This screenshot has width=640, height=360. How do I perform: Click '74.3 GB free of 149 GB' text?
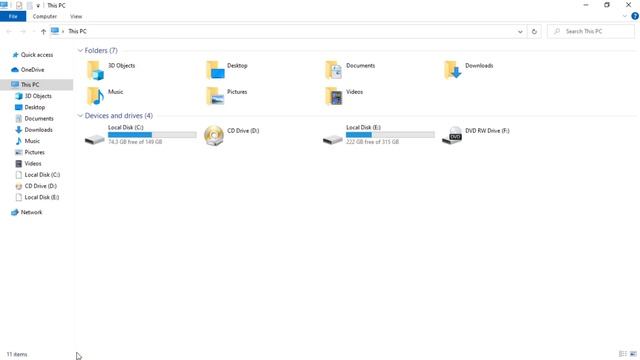(135, 142)
